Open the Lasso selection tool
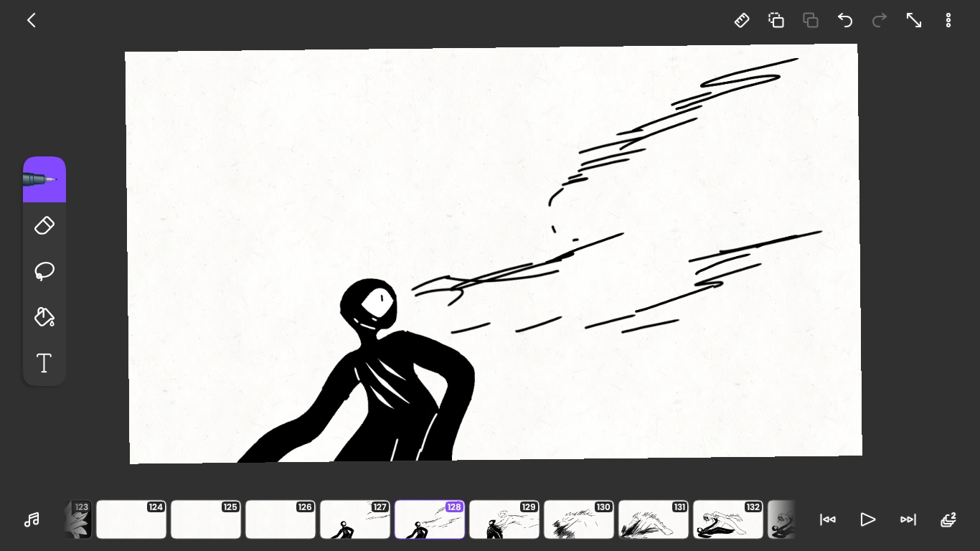This screenshot has height=551, width=980. [x=44, y=271]
